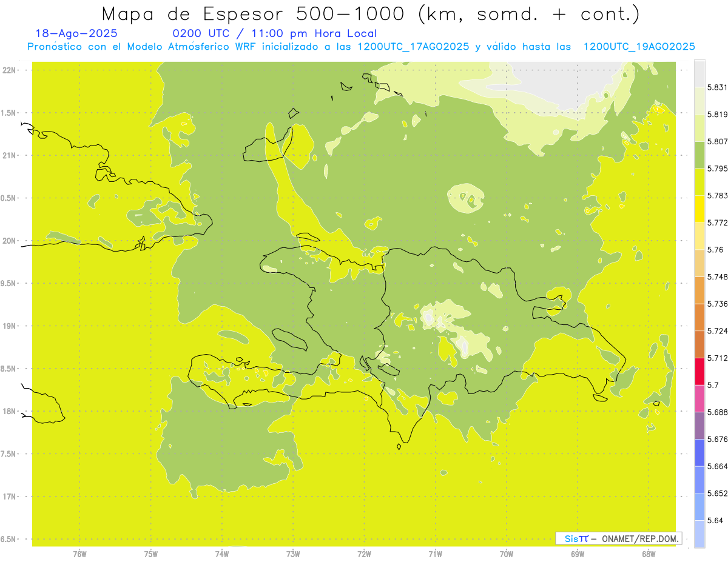This screenshot has height=562, width=728.
Task: Click the 69W longitude axis label
Action: [x=578, y=554]
